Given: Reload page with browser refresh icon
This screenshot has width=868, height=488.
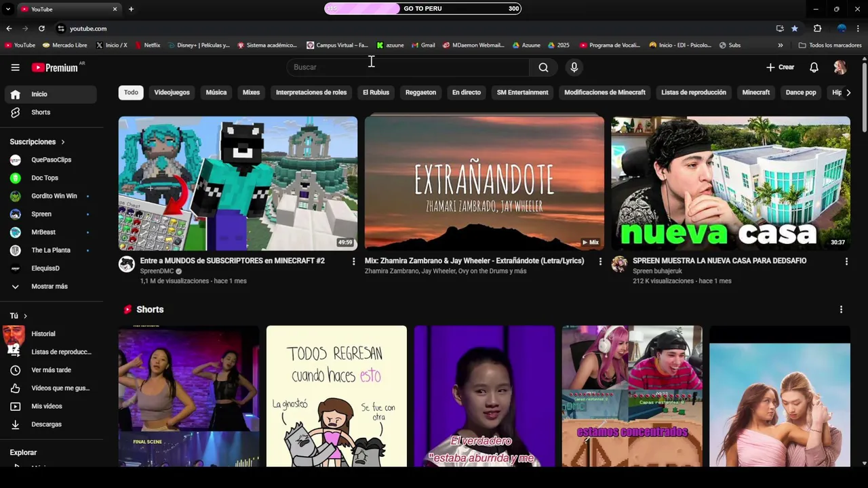Looking at the screenshot, I should [x=41, y=28].
